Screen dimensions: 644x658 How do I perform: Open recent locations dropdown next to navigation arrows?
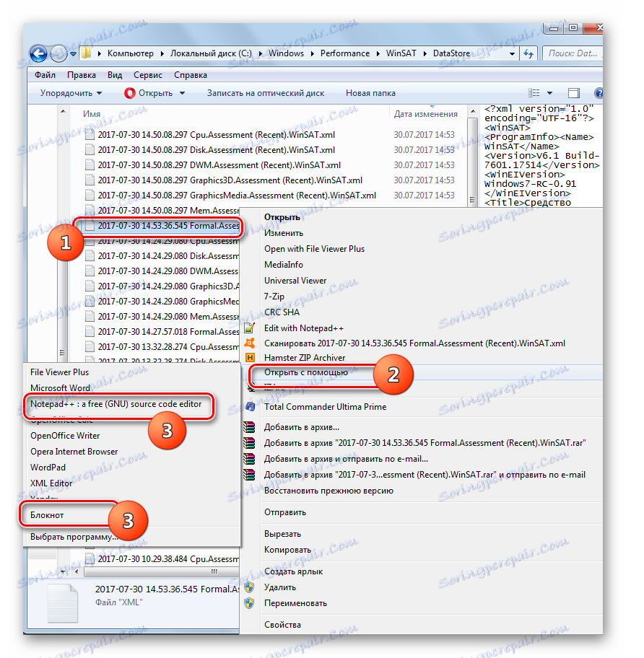pyautogui.click(x=73, y=53)
